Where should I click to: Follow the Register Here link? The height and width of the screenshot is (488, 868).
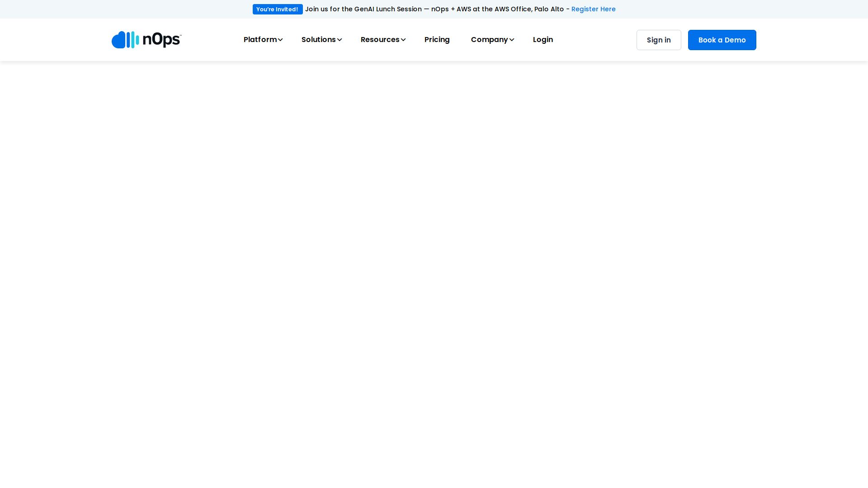(x=593, y=9)
